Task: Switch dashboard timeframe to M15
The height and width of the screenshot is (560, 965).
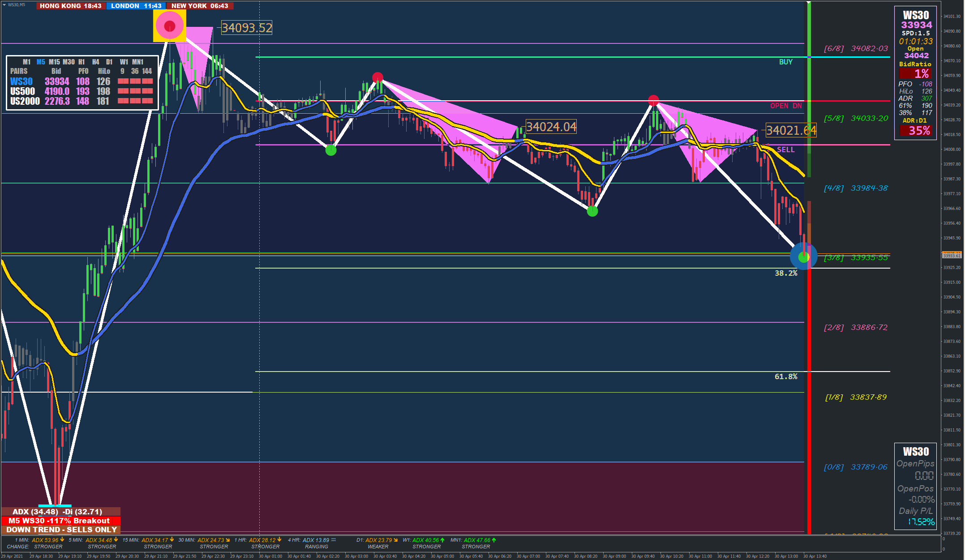Action: tap(54, 62)
